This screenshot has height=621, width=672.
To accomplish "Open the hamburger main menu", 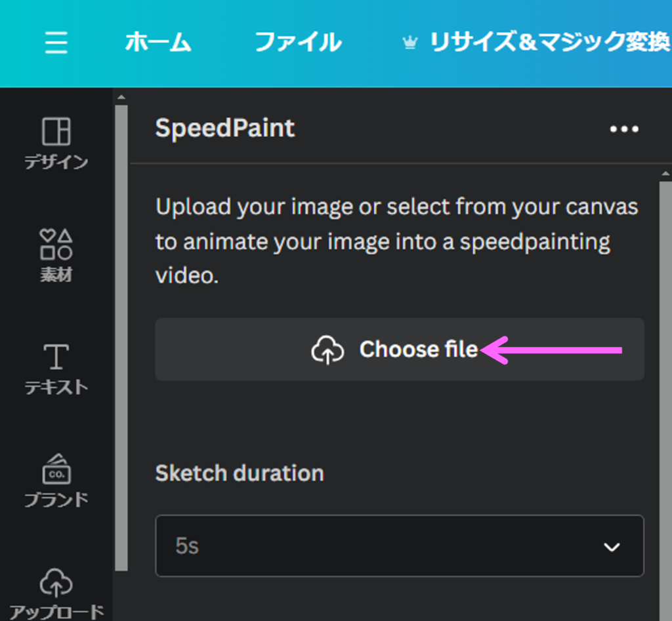I will tap(56, 43).
